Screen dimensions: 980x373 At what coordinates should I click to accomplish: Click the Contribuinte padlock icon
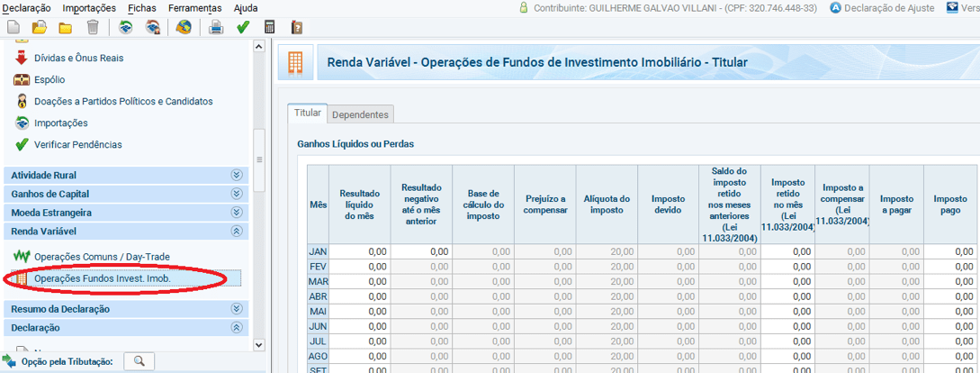coord(524,8)
